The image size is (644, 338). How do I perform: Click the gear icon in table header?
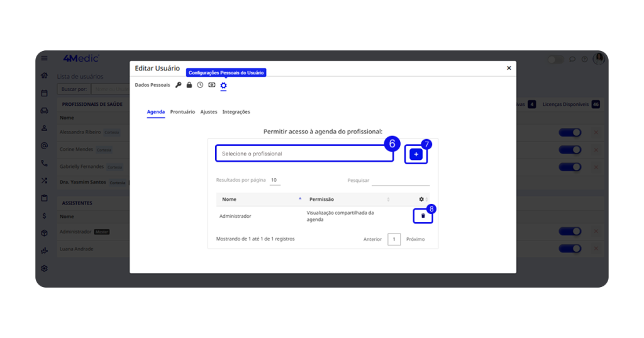click(421, 200)
